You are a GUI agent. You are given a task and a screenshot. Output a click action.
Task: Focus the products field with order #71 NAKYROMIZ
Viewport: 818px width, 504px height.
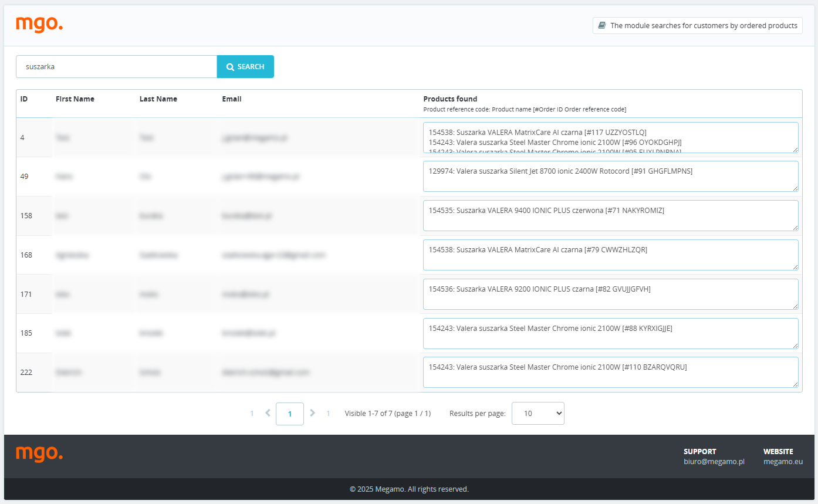610,215
